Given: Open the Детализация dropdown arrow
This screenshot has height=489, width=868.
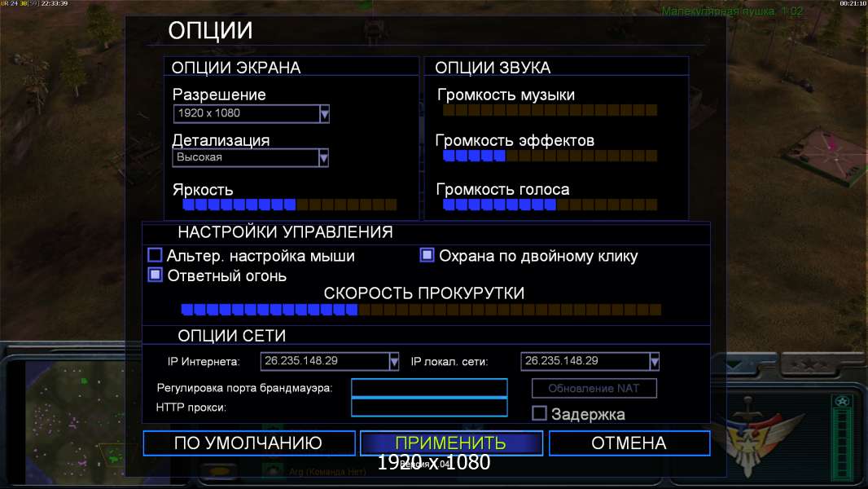Looking at the screenshot, I should tap(324, 158).
